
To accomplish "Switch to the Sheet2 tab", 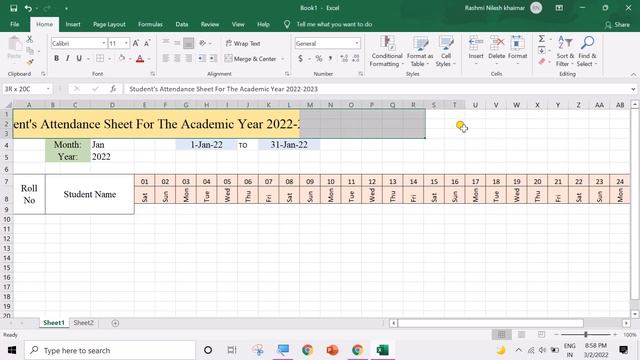I will (x=83, y=323).
